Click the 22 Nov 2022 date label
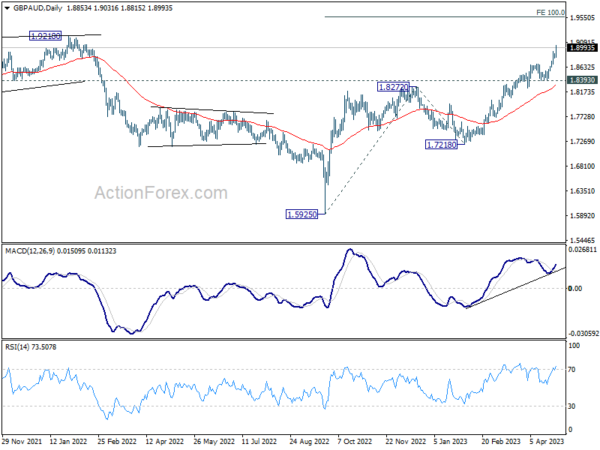600x450 pixels. click(x=405, y=441)
